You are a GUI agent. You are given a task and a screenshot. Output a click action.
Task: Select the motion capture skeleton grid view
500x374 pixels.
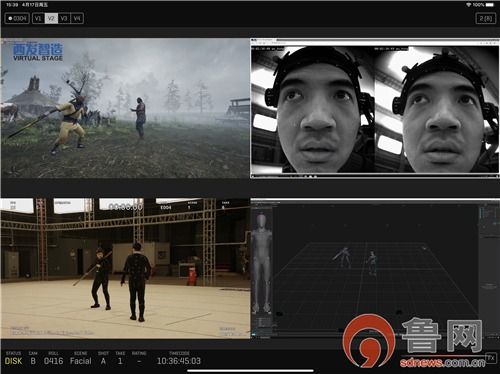click(375, 269)
